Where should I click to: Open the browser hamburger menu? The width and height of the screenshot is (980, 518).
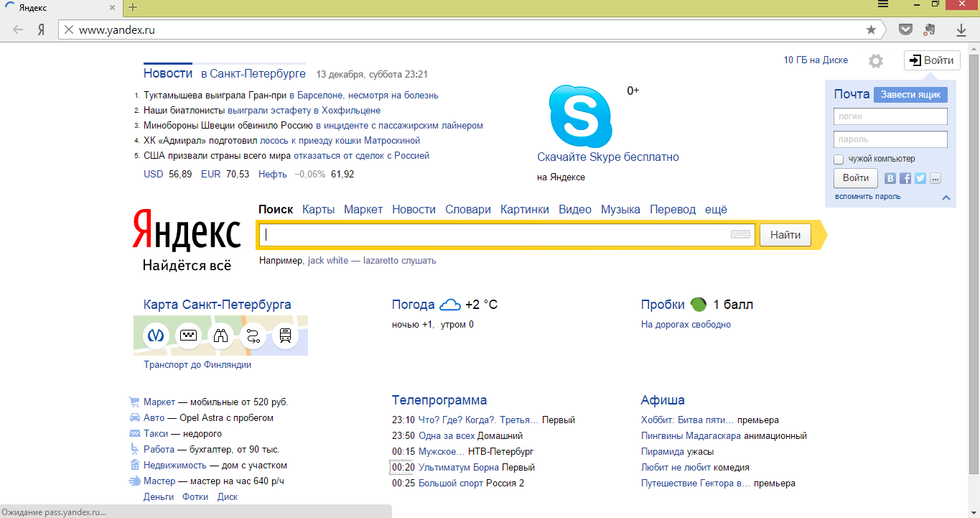[882, 4]
